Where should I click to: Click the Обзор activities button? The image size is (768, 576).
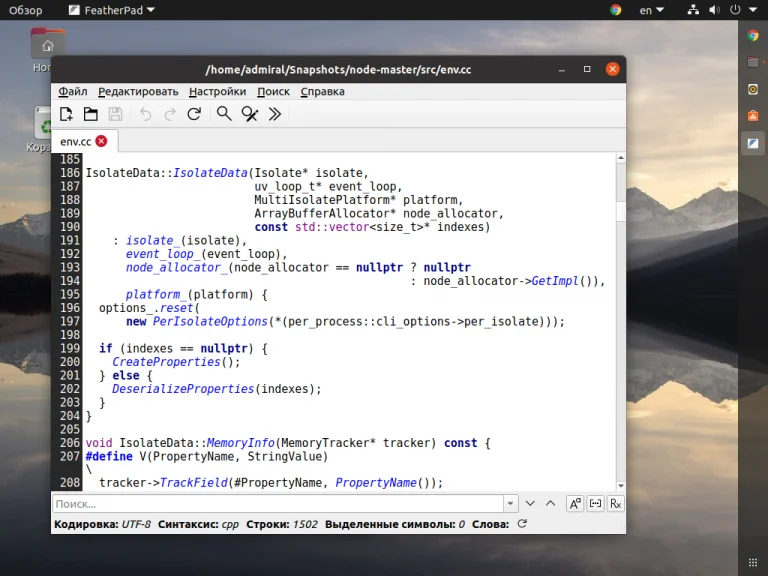26,10
